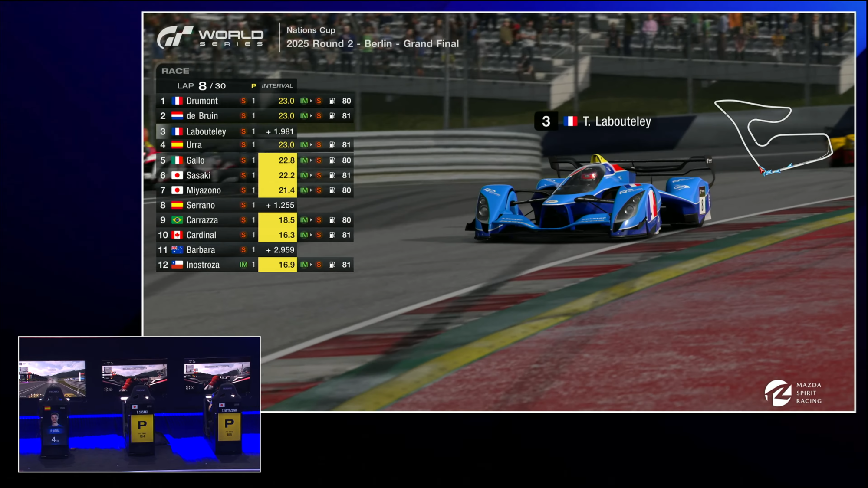868x488 pixels.
Task: Click the IM to S tyre change in Miyazono's row
Action: tap(311, 190)
